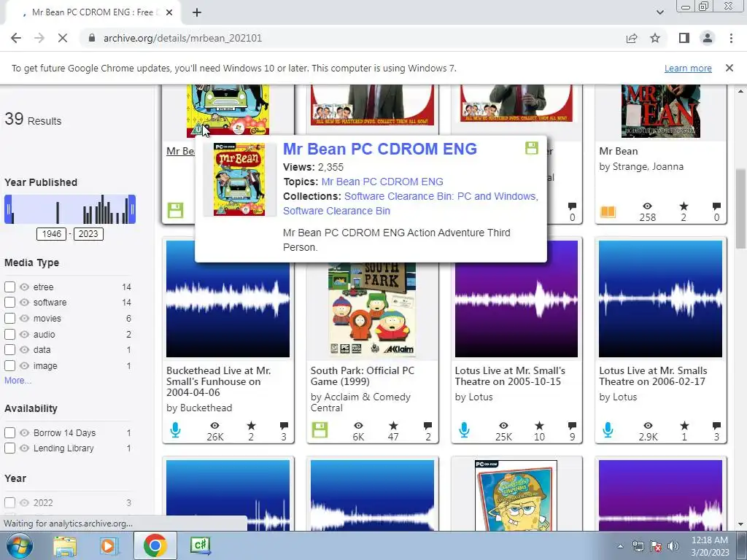Click microphone icon on Lotus 2006-02-17 card
The height and width of the screenshot is (560, 747).
tap(608, 430)
